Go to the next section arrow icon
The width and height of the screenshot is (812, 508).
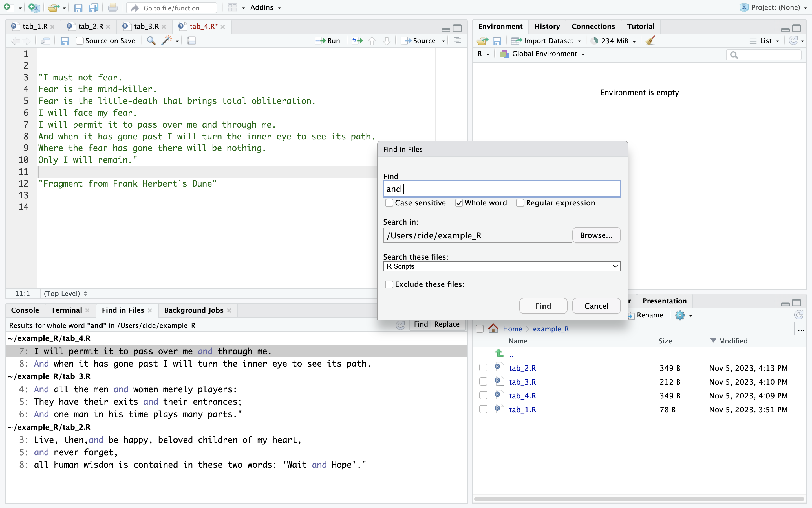click(387, 41)
